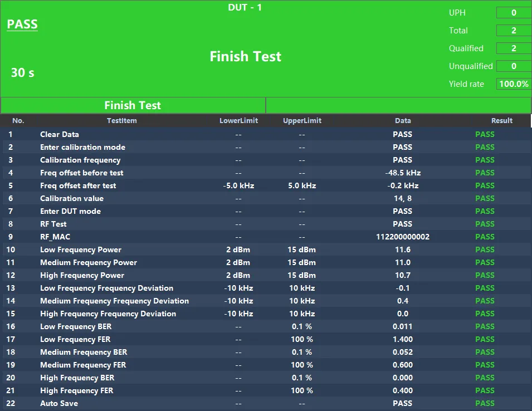This screenshot has height=411, width=532.
Task: Click the Result column header
Action: (501, 121)
